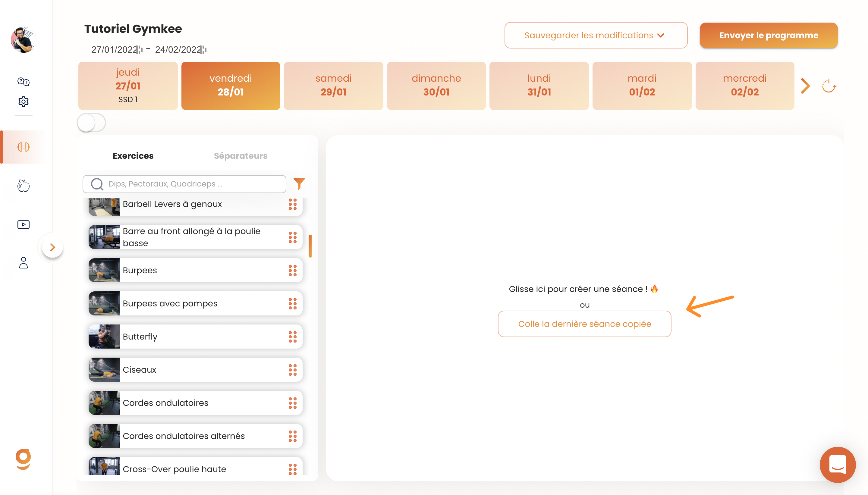Select lundi 31/01 day card
868x495 pixels.
click(539, 86)
